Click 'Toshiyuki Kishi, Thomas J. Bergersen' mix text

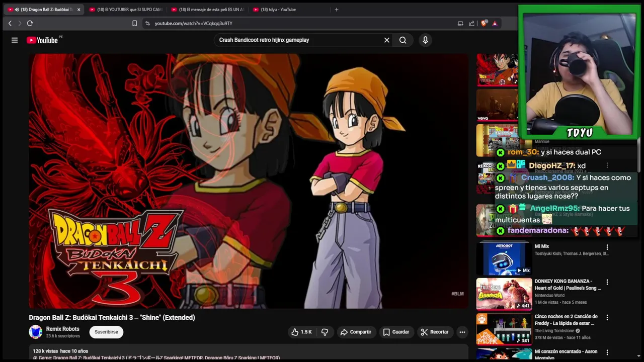click(x=572, y=254)
